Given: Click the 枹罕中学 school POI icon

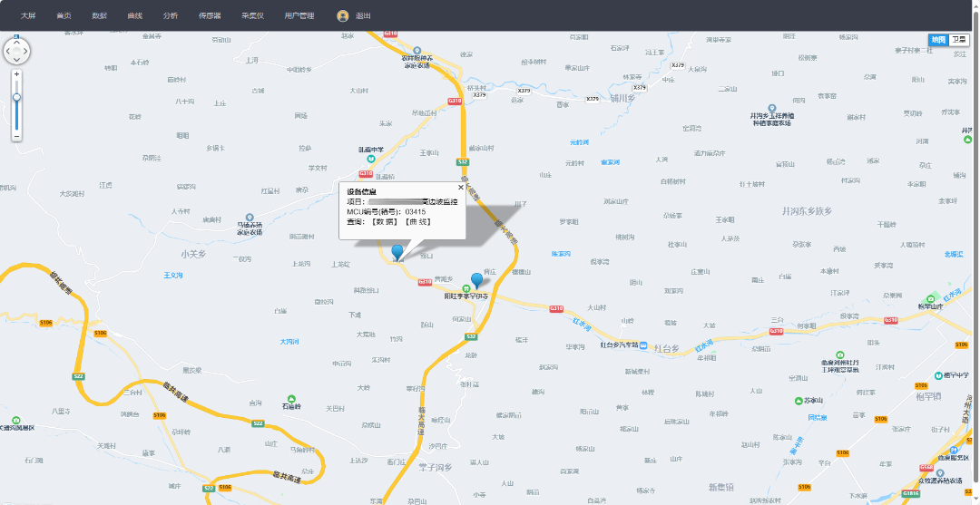Looking at the screenshot, I should pyautogui.click(x=939, y=375).
